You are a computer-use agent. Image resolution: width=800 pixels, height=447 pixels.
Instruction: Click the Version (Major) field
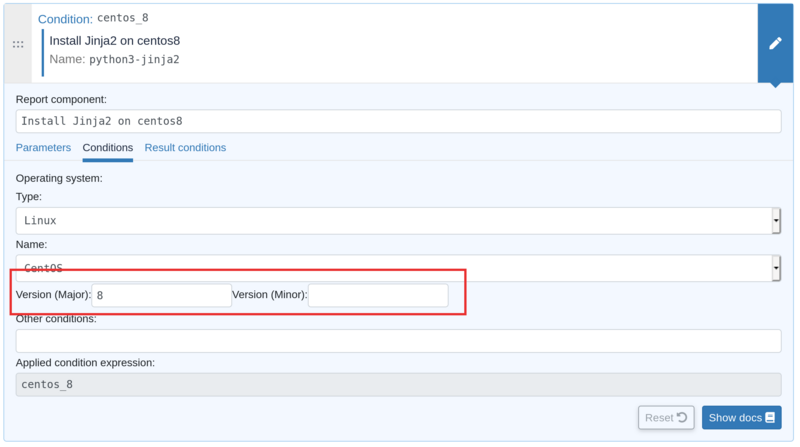point(161,295)
